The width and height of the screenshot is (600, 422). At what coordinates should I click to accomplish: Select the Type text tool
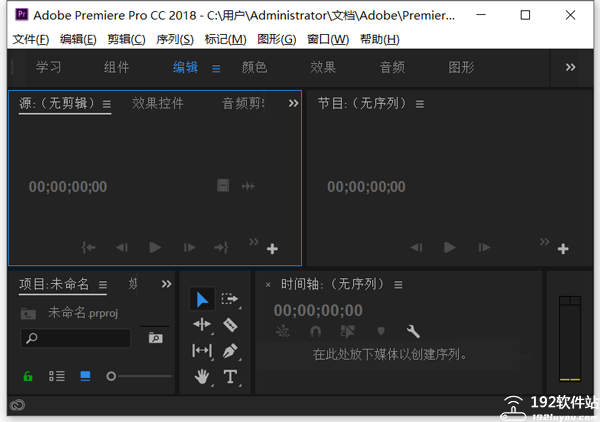(x=230, y=377)
